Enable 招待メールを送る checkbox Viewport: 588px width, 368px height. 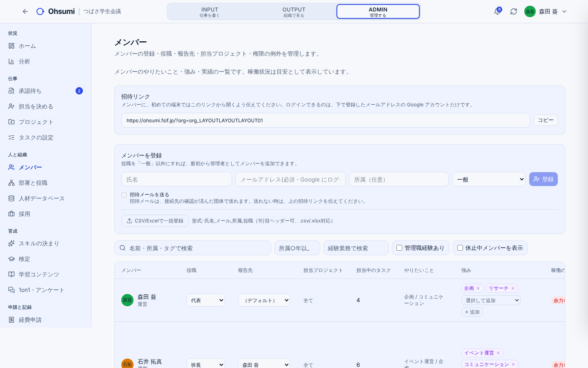(124, 195)
